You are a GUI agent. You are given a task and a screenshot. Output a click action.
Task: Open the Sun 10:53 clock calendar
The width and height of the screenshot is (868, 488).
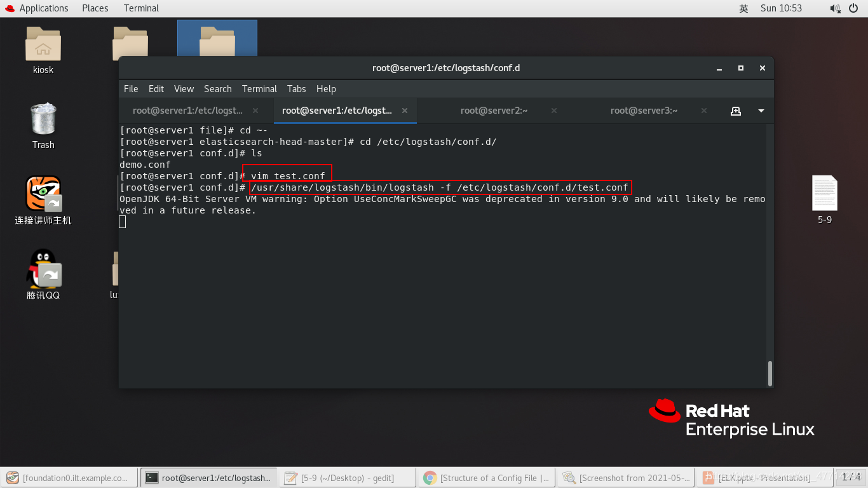(781, 8)
